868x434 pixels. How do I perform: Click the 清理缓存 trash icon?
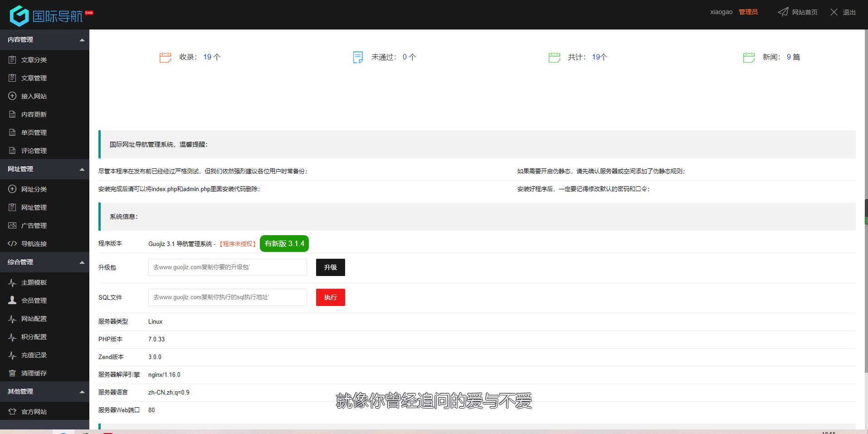(x=12, y=373)
